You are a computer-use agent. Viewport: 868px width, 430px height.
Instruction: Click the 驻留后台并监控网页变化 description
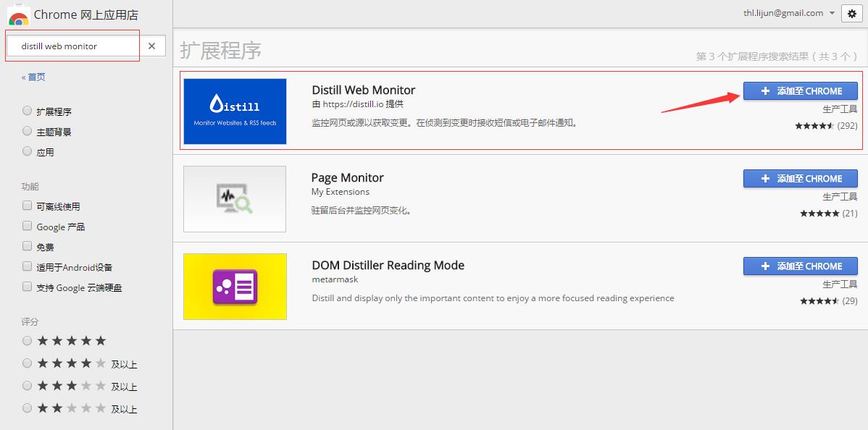point(361,211)
